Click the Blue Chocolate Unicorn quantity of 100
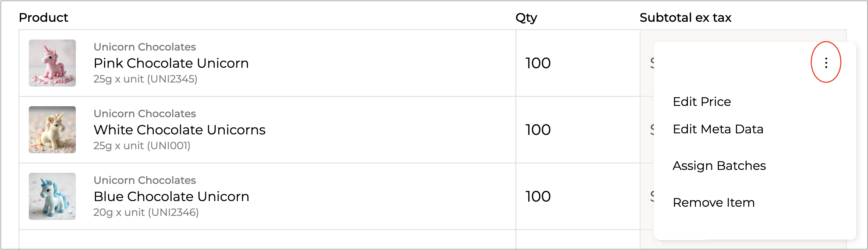Viewport: 868px width, 250px height. (538, 197)
